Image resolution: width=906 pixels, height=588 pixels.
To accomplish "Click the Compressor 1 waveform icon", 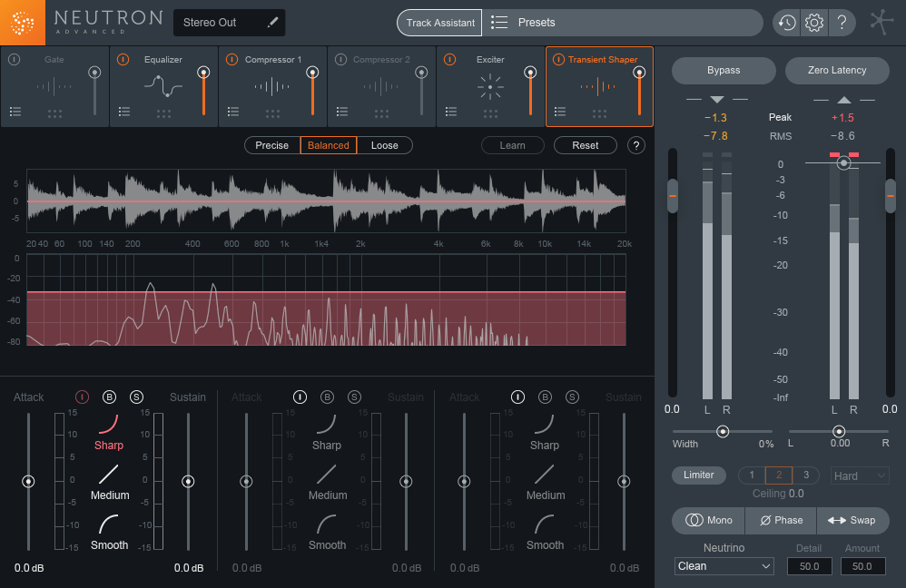I will 272,87.
